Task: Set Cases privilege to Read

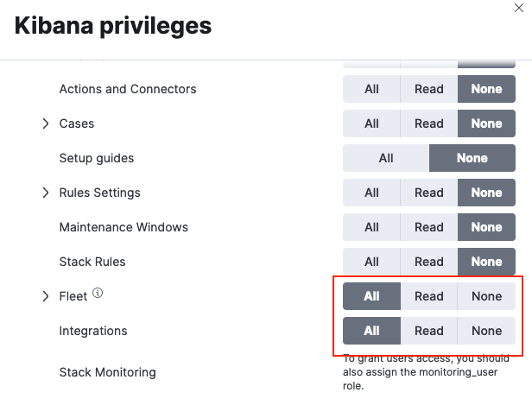Action: [x=428, y=123]
